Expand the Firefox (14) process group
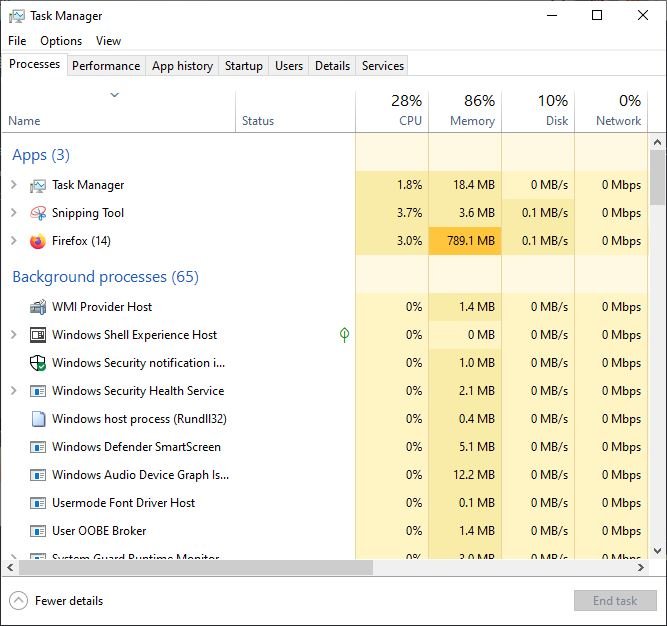Screen dimensions: 667x626 13,241
